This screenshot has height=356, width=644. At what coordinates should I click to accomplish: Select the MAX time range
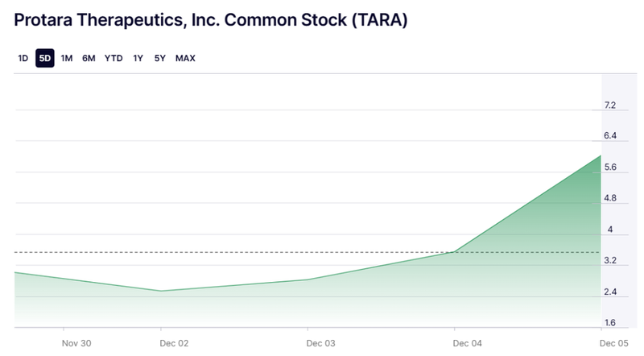tap(185, 58)
